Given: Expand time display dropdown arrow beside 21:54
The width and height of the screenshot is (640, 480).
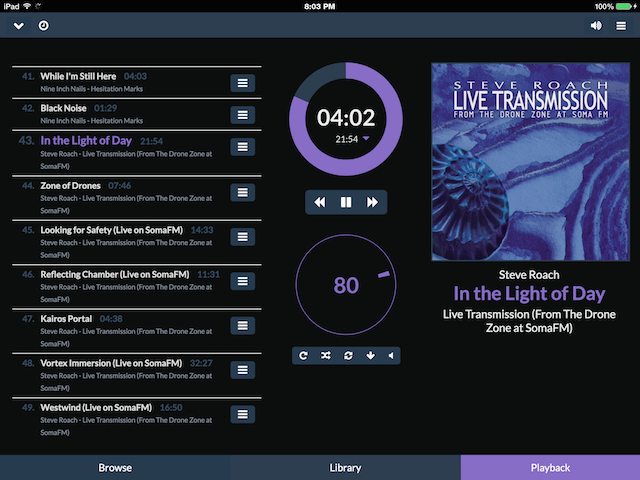Looking at the screenshot, I should point(366,139).
